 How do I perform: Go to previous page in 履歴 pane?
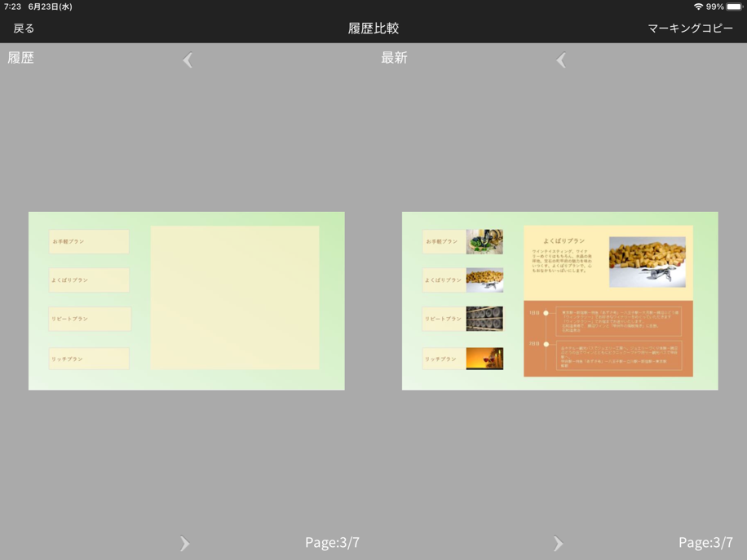point(188,60)
